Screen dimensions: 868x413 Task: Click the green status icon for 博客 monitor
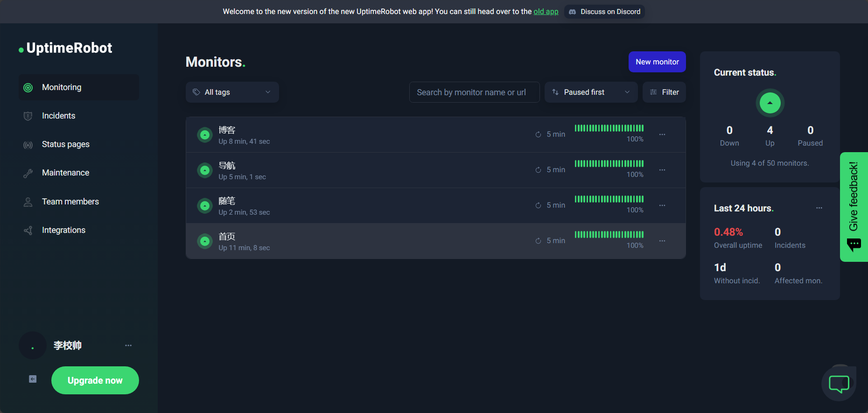tap(204, 135)
